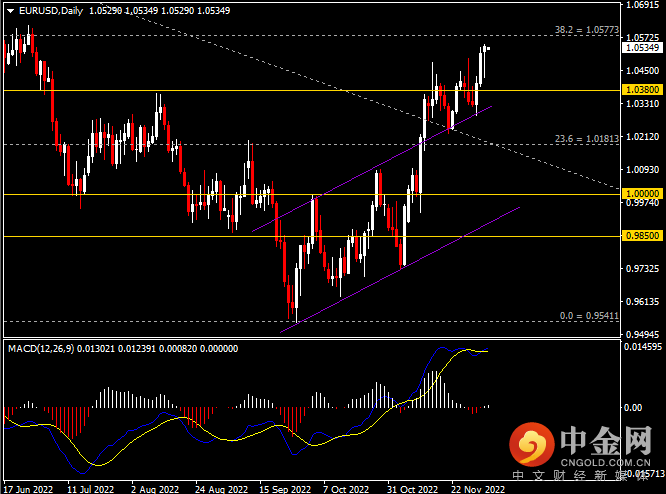
Task: Click the MACD(12,26,9) indicator label
Action: coord(38,348)
